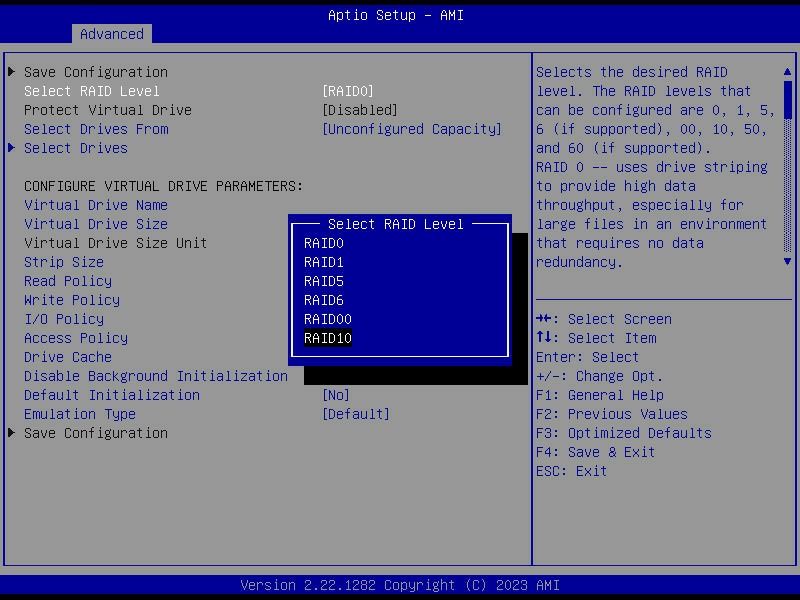
Task: Open [Unconfigured Capacity] dropdown value
Action: pos(412,129)
